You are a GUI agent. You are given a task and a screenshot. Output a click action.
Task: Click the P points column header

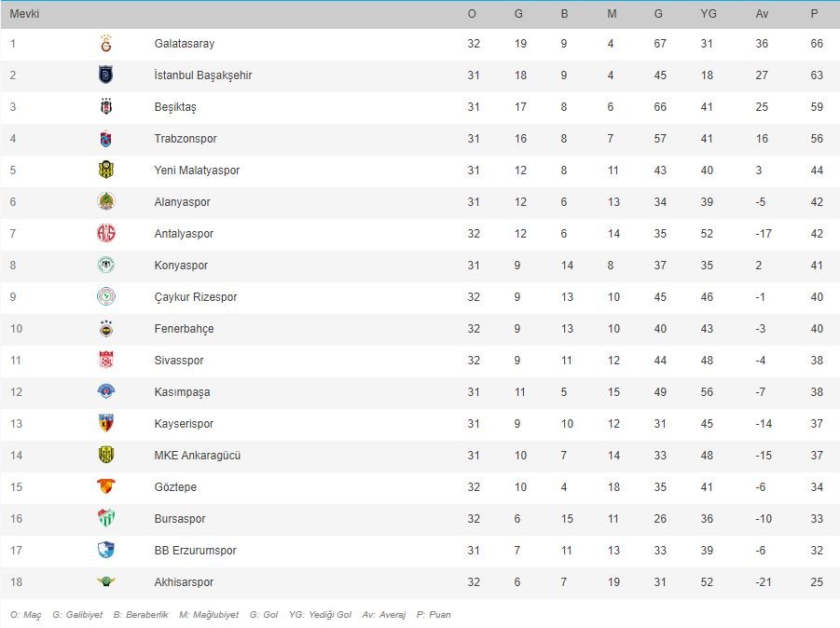pos(815,14)
